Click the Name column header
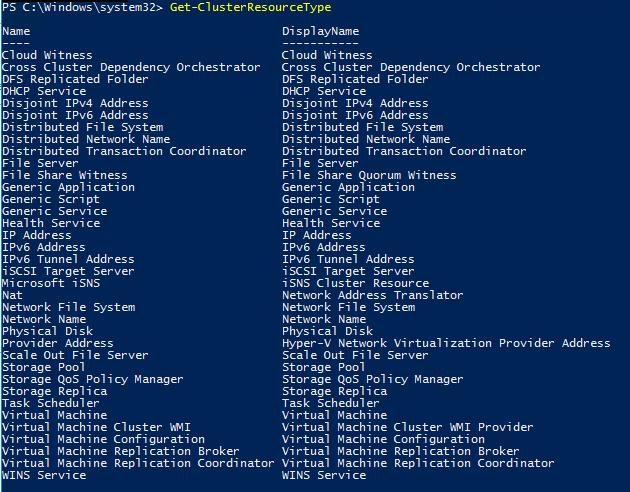Viewport: 630px width, 492px height. pos(16,31)
